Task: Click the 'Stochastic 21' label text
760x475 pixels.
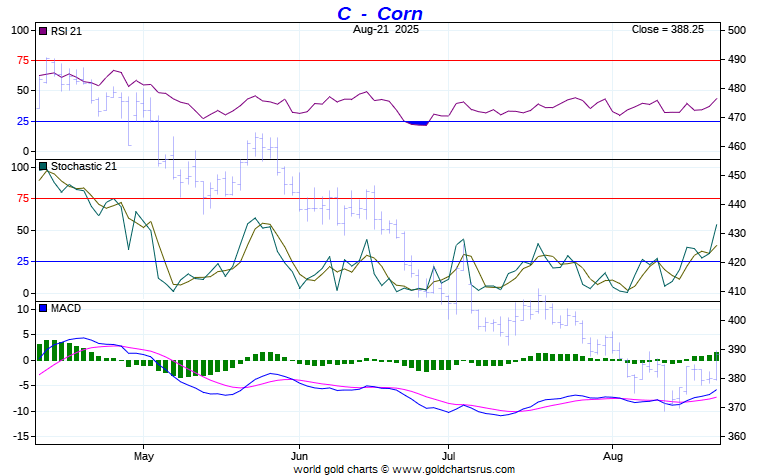Action: 84,166
